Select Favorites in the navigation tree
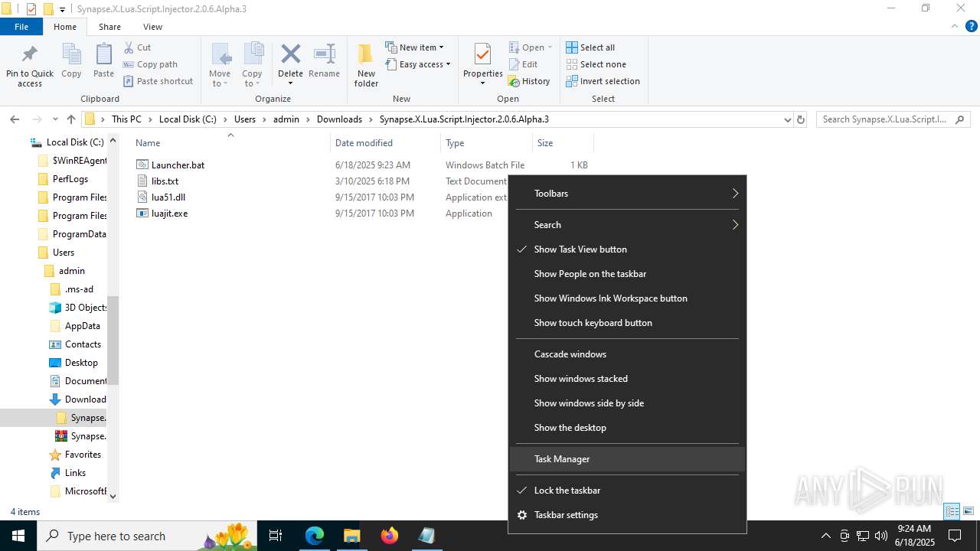 [x=83, y=455]
